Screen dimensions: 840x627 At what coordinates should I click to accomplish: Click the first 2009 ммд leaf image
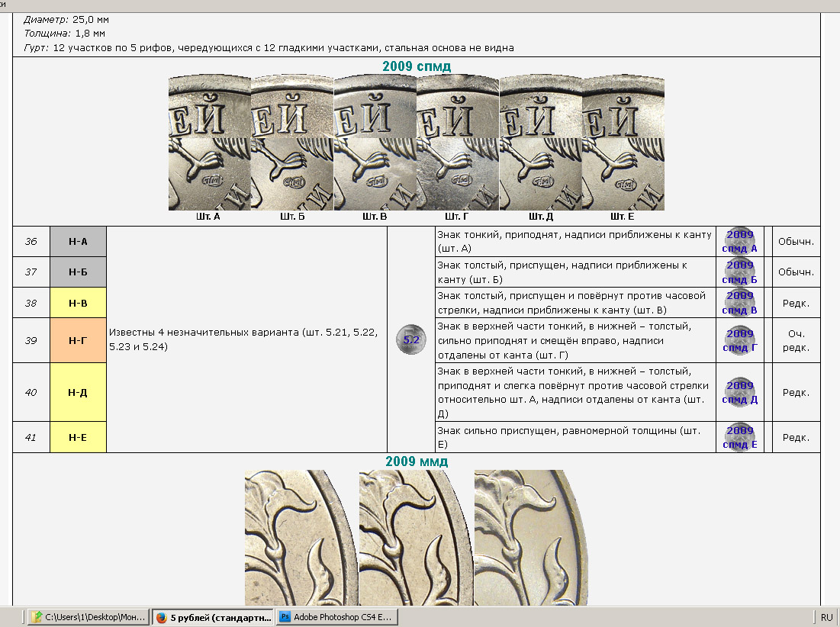[x=301, y=538]
